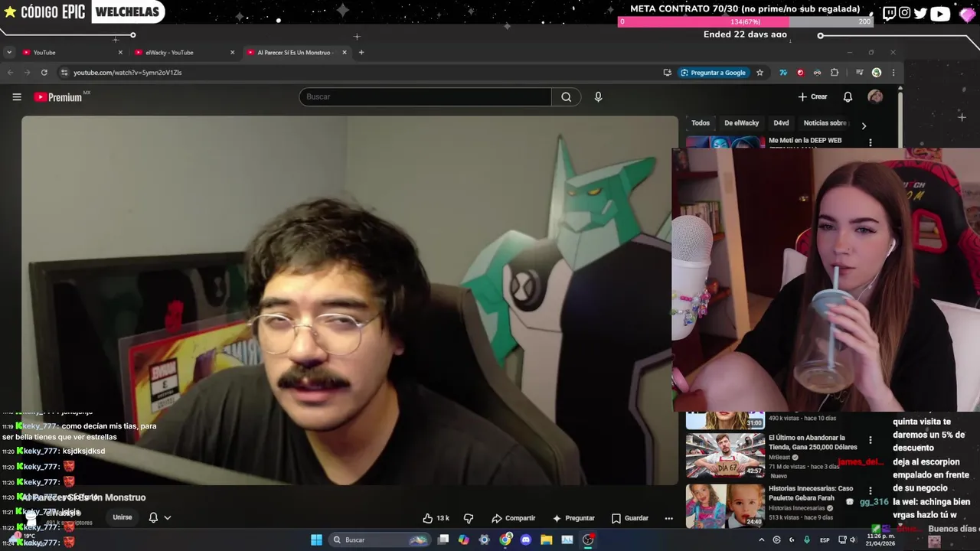Click the YouTube search magnifier button
Screen dimensions: 980x551
point(567,97)
